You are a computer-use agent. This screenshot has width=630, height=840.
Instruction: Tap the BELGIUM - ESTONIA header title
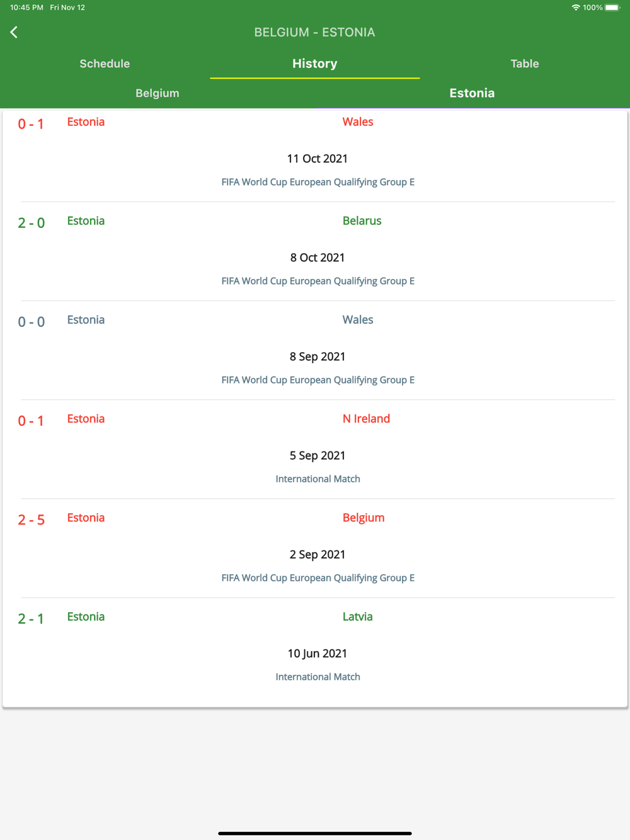tap(314, 32)
